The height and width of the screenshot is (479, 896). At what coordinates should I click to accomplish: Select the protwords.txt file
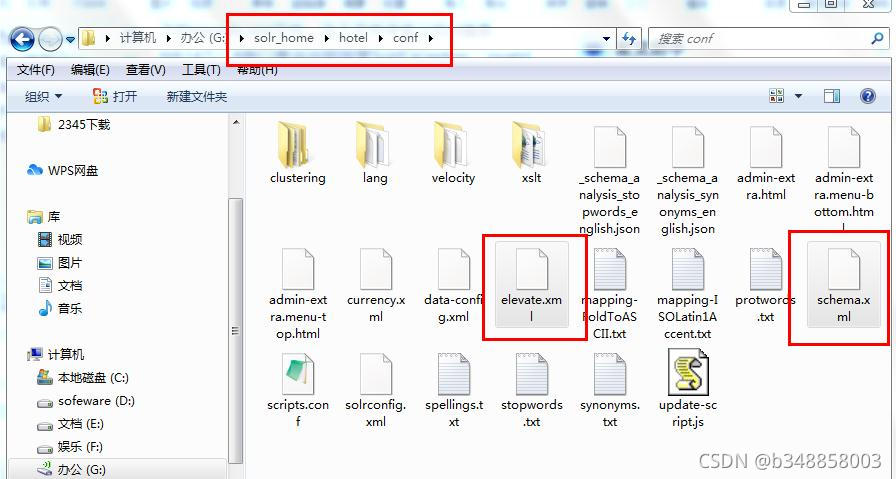click(766, 285)
